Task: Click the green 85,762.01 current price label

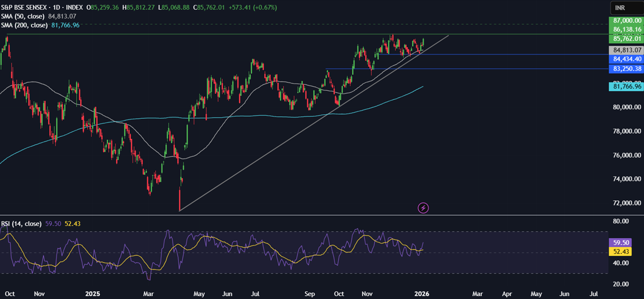Action: 627,39
